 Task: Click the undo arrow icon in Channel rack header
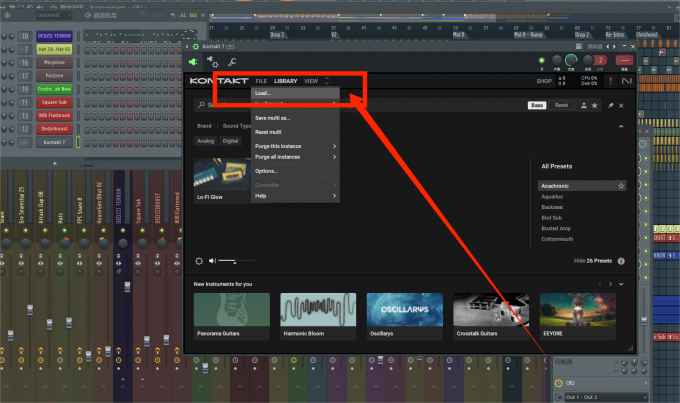[x=173, y=15]
